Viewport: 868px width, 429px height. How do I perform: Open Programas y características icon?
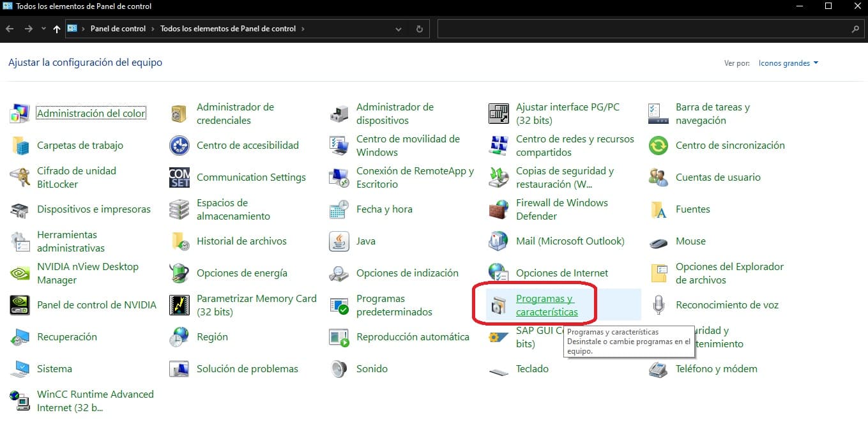pyautogui.click(x=499, y=305)
